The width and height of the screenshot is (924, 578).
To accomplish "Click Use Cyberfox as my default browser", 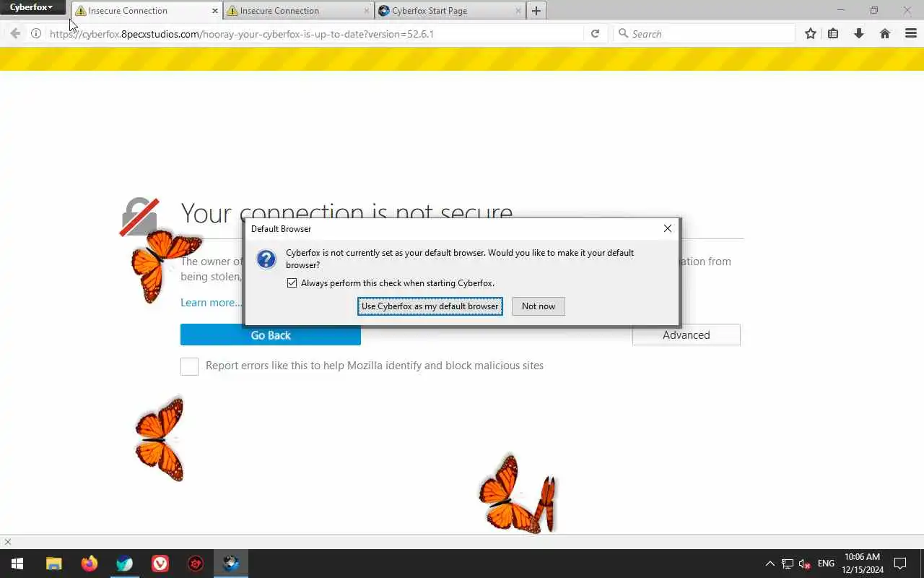I will (430, 306).
